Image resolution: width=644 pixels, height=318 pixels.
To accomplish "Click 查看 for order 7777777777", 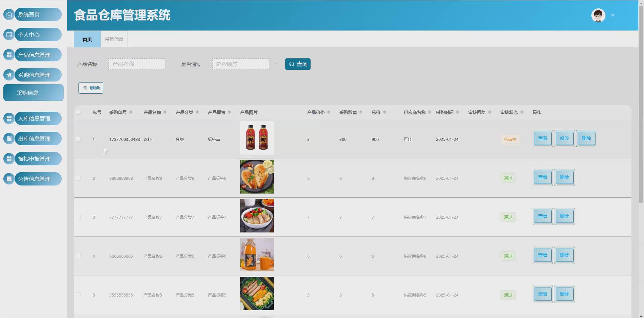I will pyautogui.click(x=543, y=216).
